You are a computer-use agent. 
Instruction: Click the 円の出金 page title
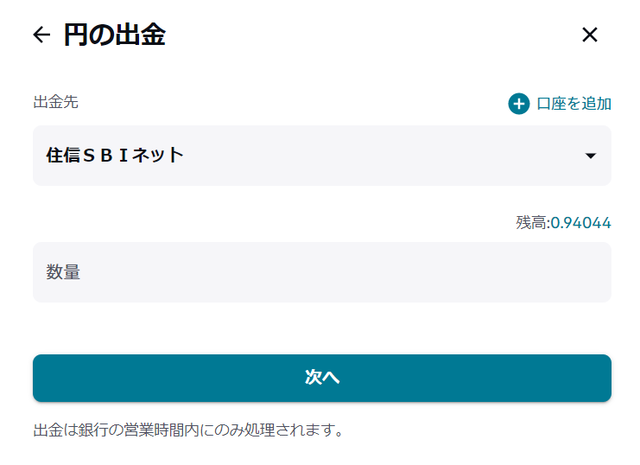pyautogui.click(x=114, y=34)
